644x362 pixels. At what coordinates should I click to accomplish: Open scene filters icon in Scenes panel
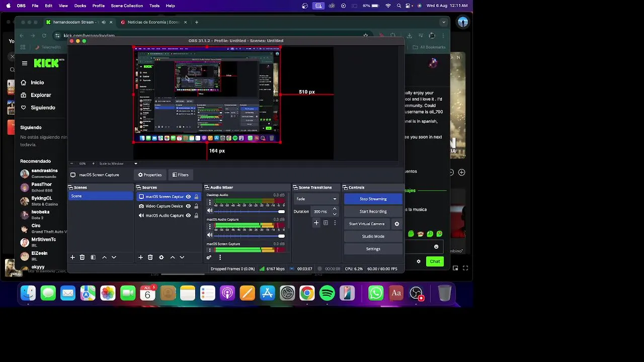tap(93, 257)
